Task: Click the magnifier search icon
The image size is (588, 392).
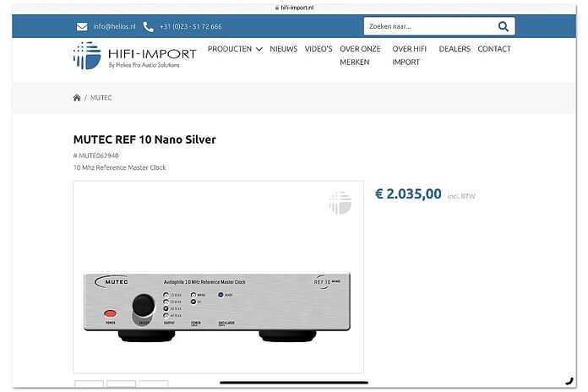Action: coord(504,26)
